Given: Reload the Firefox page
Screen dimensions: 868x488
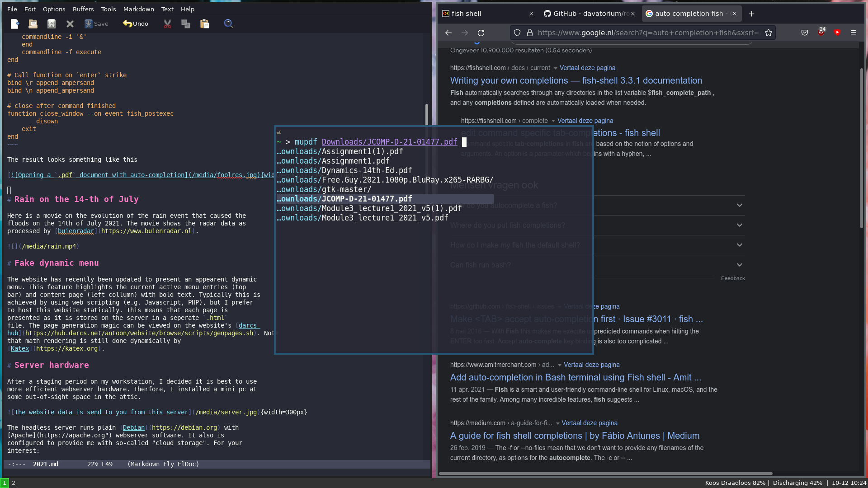Looking at the screenshot, I should click(481, 33).
